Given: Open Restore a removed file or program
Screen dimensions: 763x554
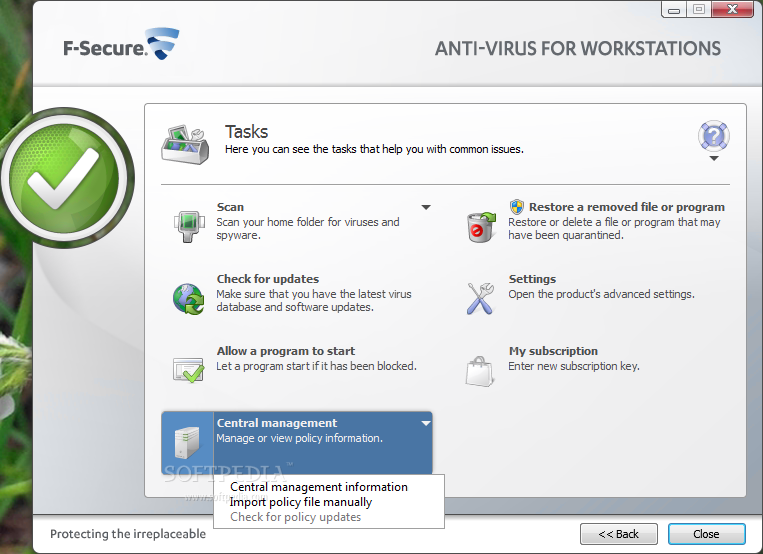Looking at the screenshot, I should (627, 207).
